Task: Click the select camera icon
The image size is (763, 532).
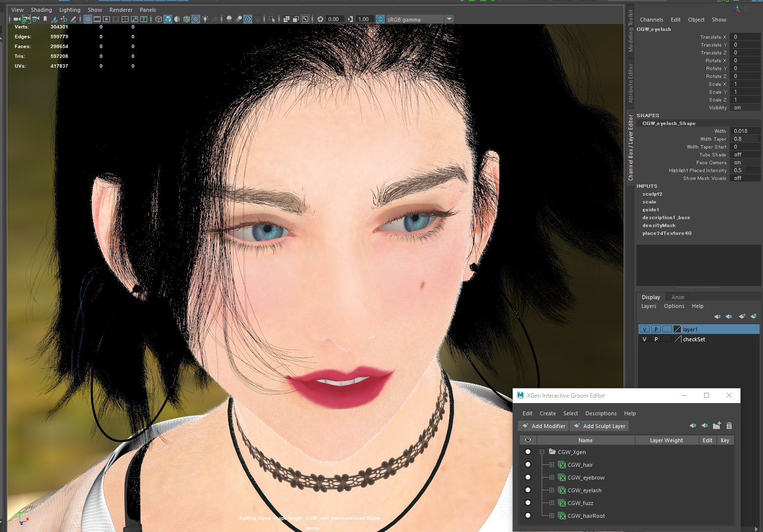Action: (17, 19)
